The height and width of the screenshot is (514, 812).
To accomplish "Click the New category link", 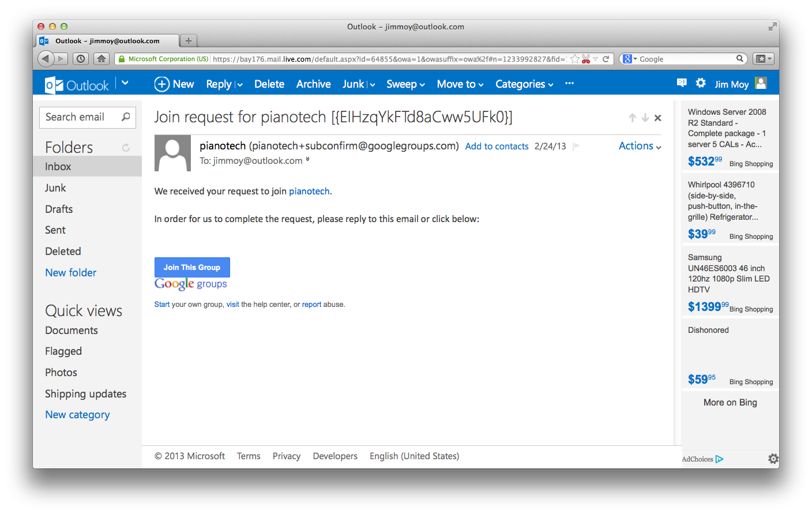I will [77, 415].
